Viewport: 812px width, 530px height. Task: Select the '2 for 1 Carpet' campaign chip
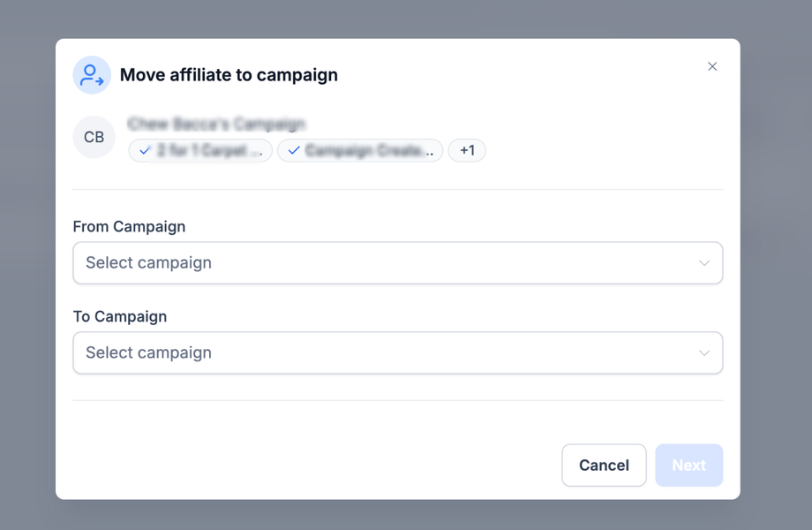207,150
